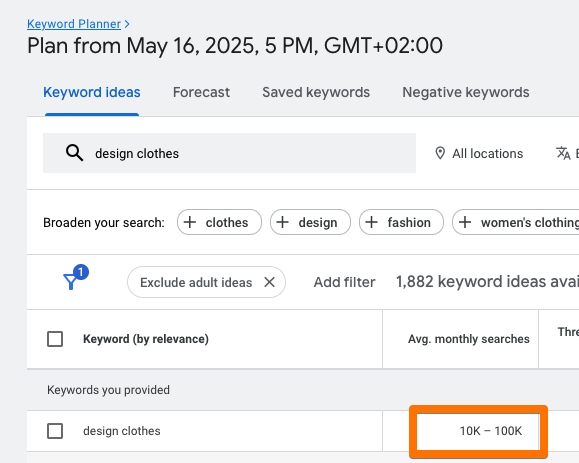Add 'clothes' to broaden the search
Screen dimensions: 579x463
point(219,222)
